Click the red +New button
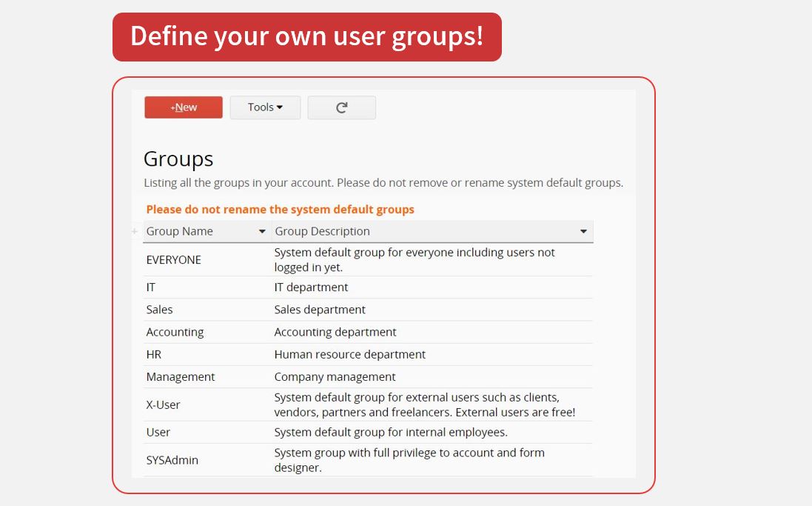 coord(184,107)
